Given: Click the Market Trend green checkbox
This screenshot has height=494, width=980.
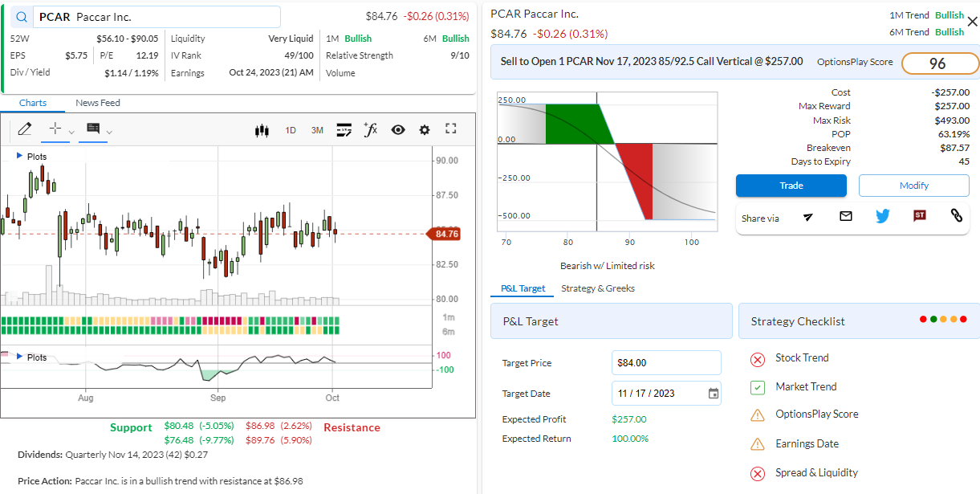Looking at the screenshot, I should (x=758, y=388).
